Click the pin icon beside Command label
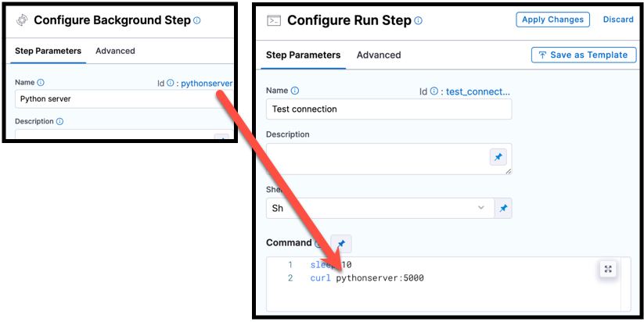 (340, 243)
